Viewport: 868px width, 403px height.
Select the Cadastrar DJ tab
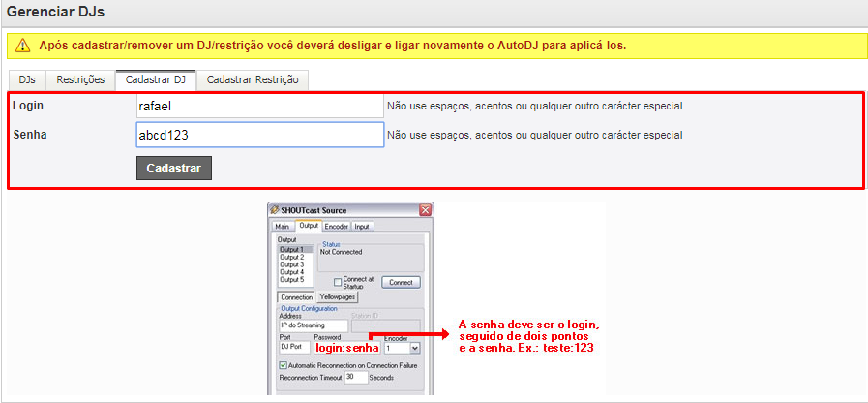[156, 79]
